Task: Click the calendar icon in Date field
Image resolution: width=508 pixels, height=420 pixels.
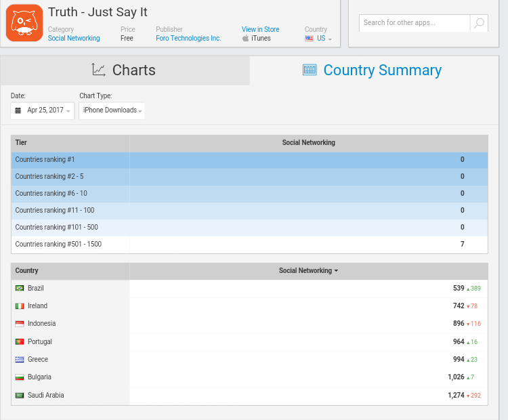Action: [18, 110]
